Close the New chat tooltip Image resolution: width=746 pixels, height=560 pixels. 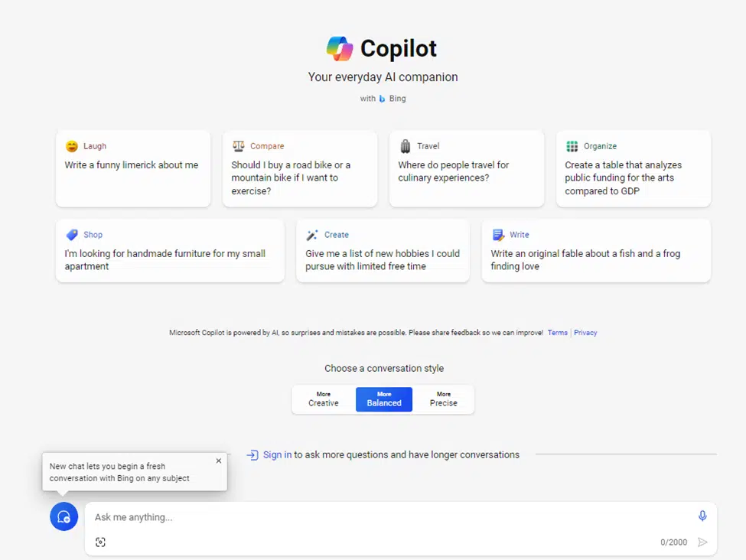pyautogui.click(x=219, y=461)
